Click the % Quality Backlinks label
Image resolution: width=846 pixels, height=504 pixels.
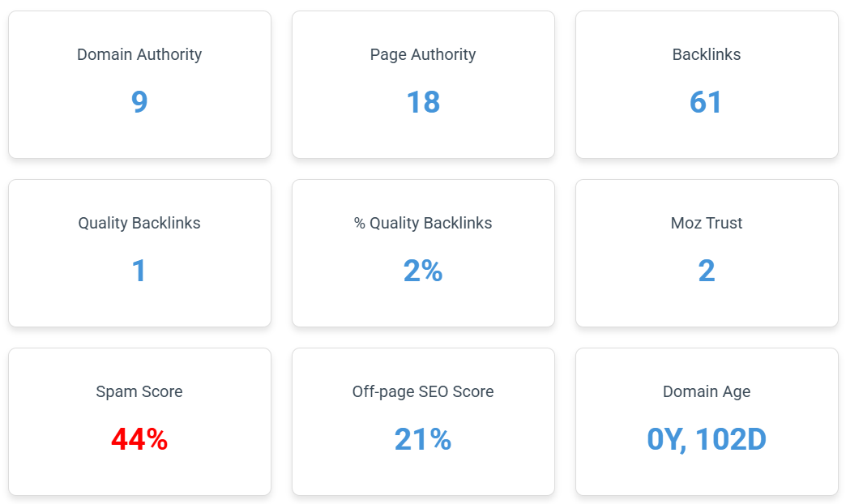423,223
